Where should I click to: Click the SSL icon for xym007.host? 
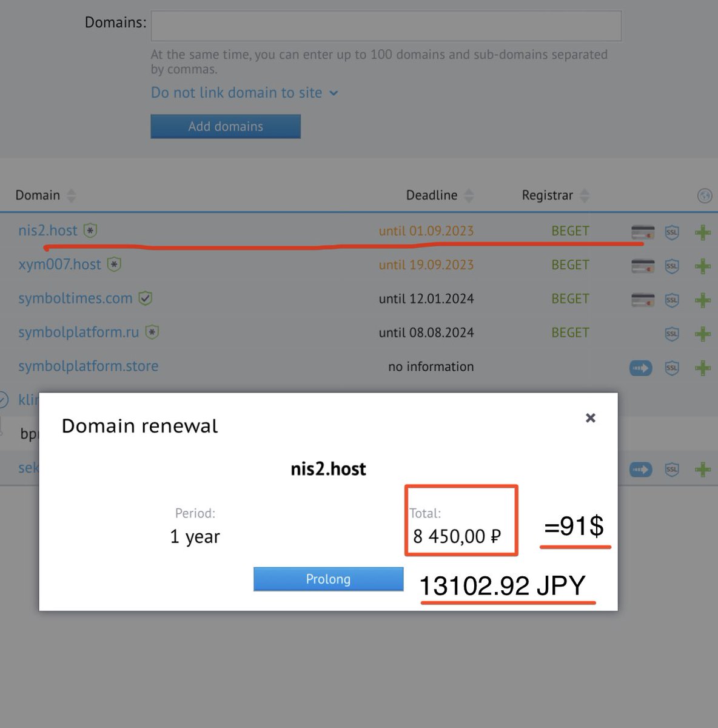coord(672,266)
